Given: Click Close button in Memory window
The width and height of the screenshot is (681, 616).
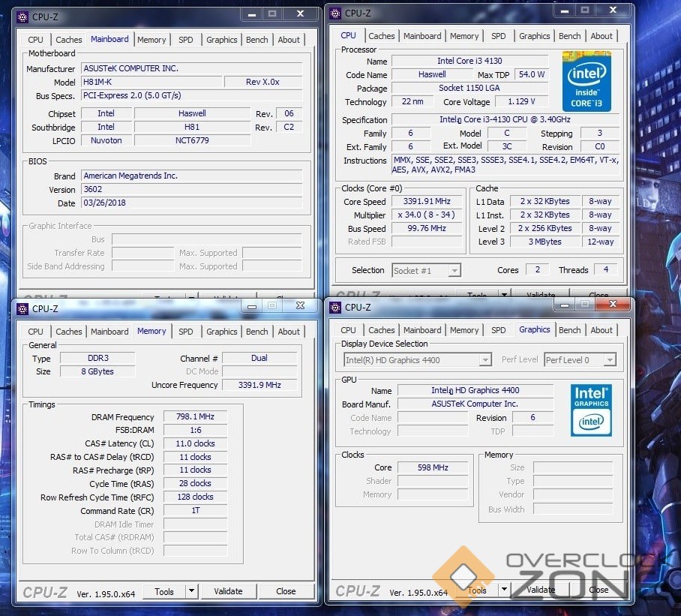Looking at the screenshot, I should [286, 591].
